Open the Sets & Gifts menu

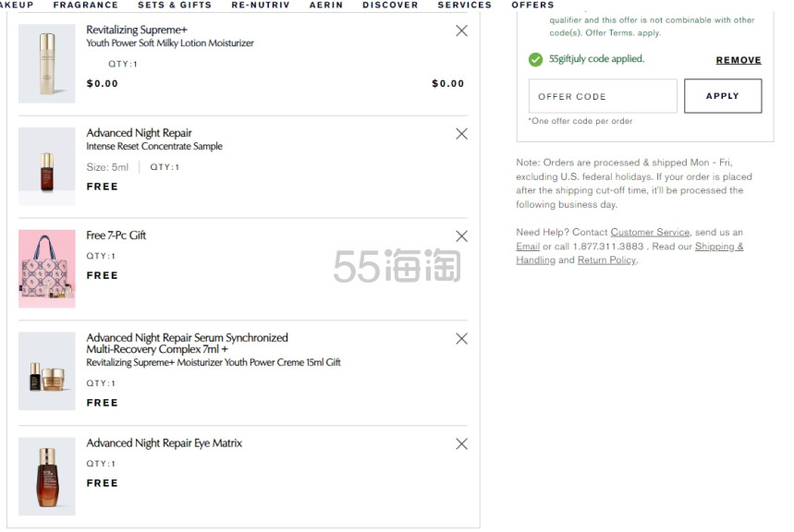point(175,5)
